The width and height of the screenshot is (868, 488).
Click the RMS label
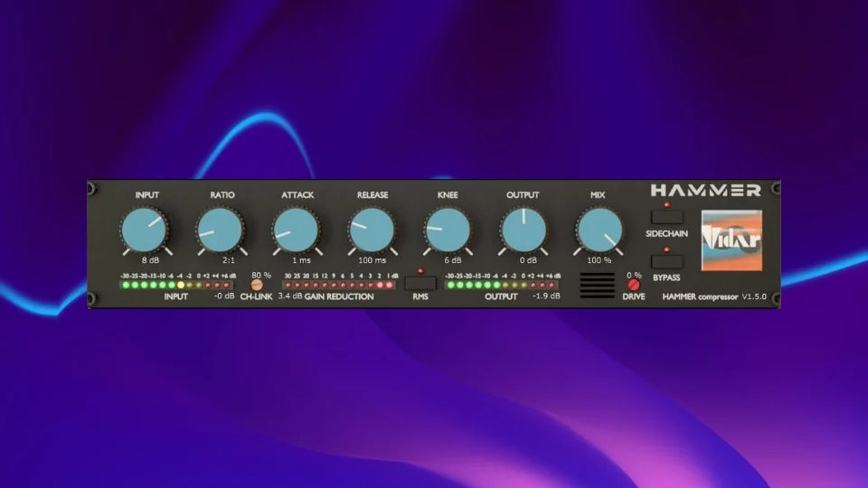[420, 296]
